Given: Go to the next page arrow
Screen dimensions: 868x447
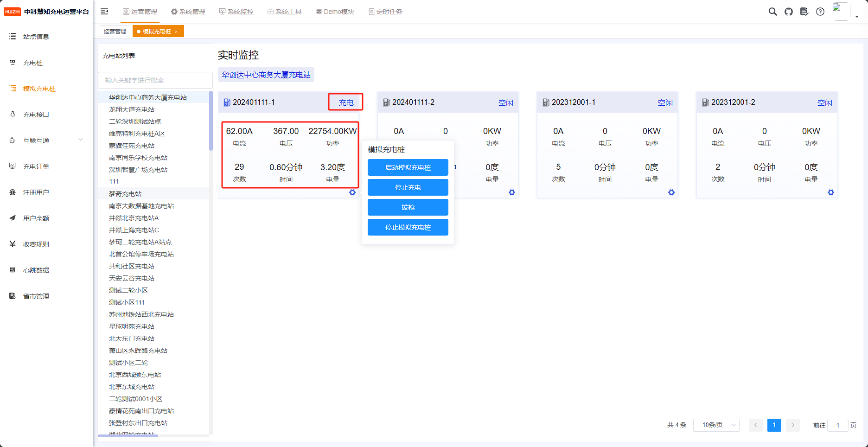Looking at the screenshot, I should (793, 425).
